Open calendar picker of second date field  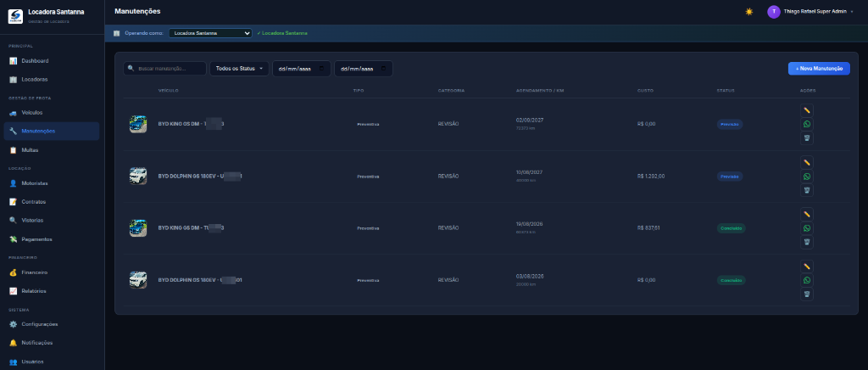point(384,69)
